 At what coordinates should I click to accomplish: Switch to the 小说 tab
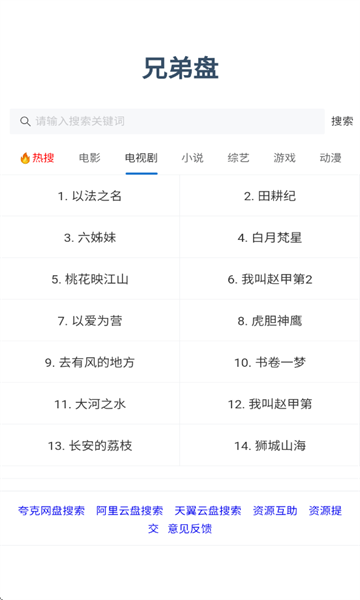[192, 158]
